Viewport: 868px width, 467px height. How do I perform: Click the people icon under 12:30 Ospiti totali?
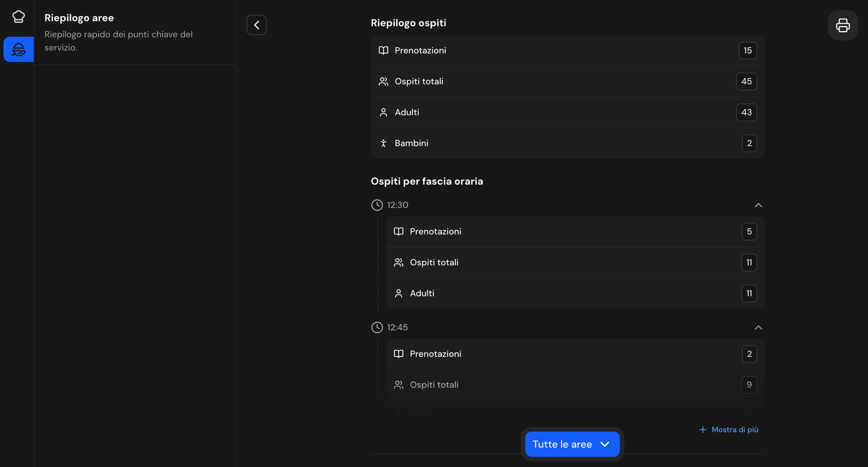(399, 263)
